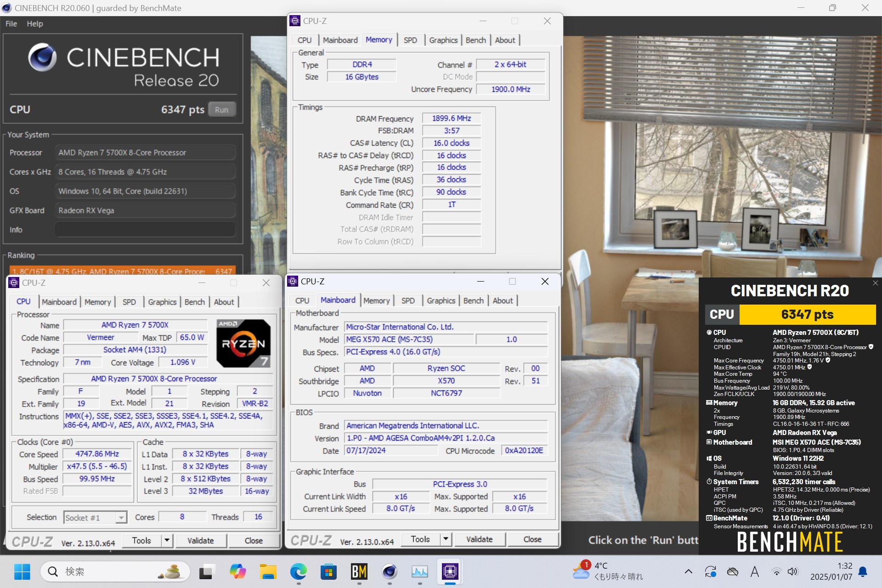
Task: Select the top ranking entry 5700X
Action: point(122,271)
